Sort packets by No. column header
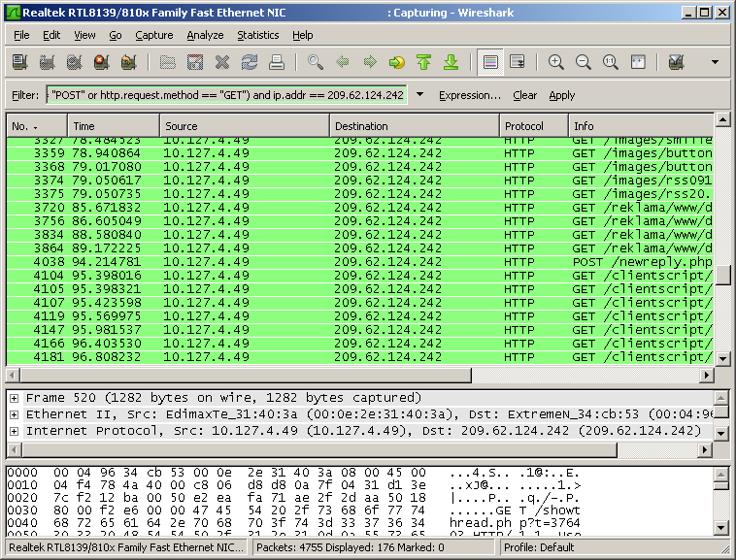 (37, 126)
